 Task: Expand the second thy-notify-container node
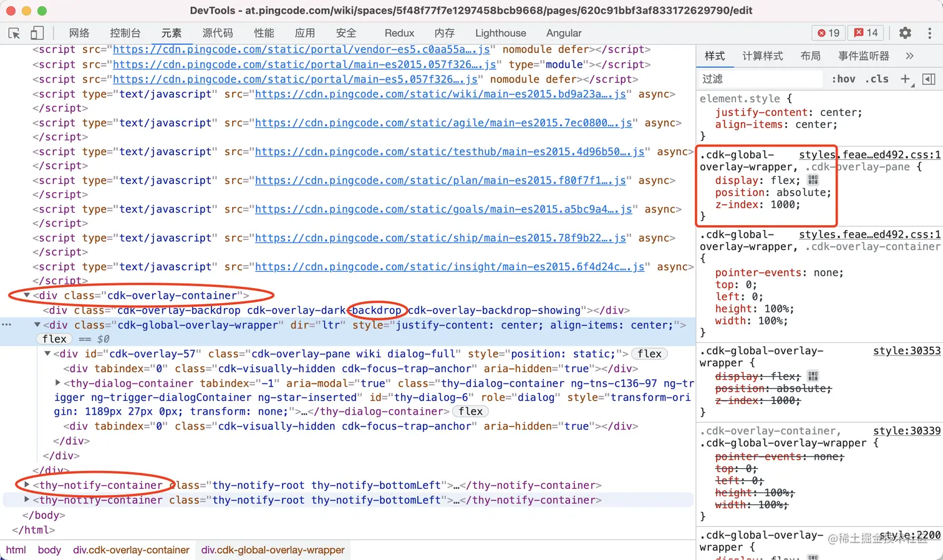[x=27, y=500]
